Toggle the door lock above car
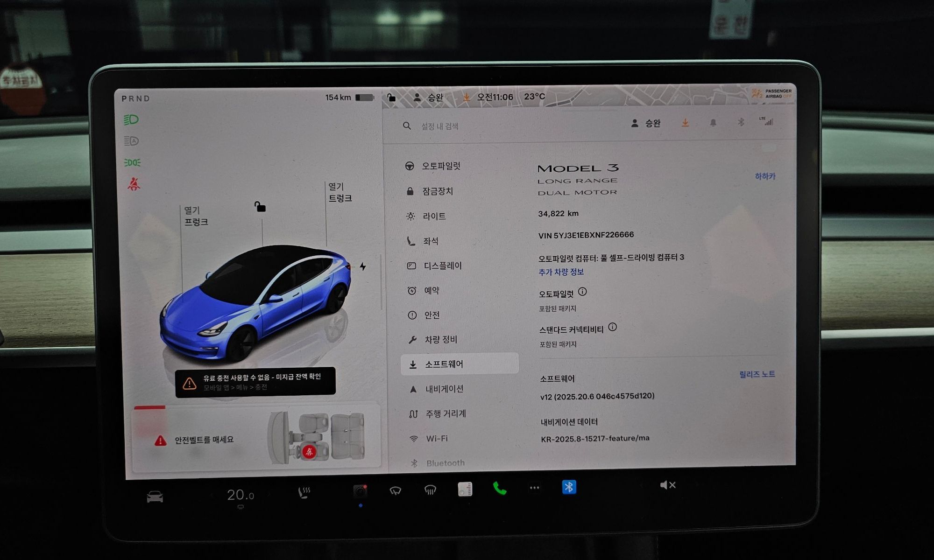The height and width of the screenshot is (560, 934). [x=260, y=206]
